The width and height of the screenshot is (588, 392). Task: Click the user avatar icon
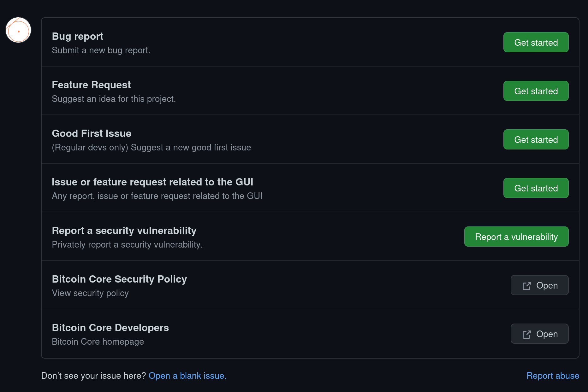[x=18, y=30]
